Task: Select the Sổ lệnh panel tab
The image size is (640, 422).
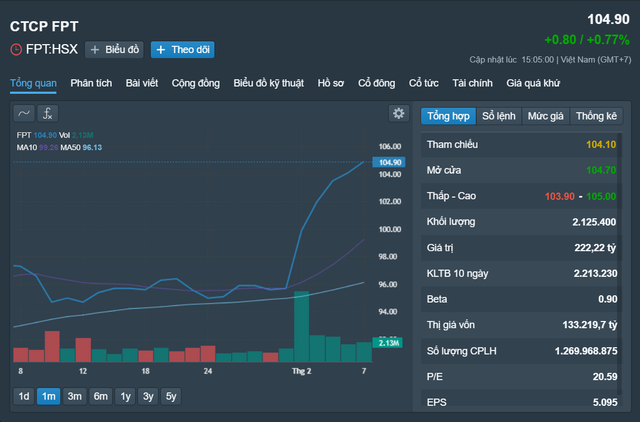Action: [x=498, y=116]
